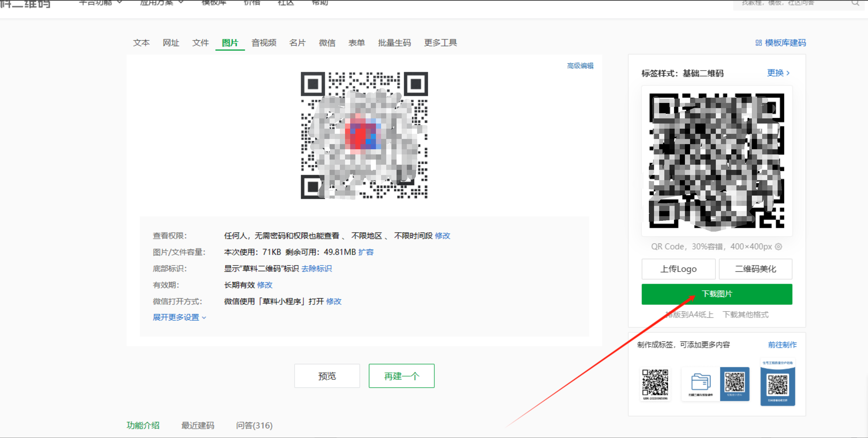The width and height of the screenshot is (868, 438).
Task: Click 去除标识 link
Action: coord(316,269)
